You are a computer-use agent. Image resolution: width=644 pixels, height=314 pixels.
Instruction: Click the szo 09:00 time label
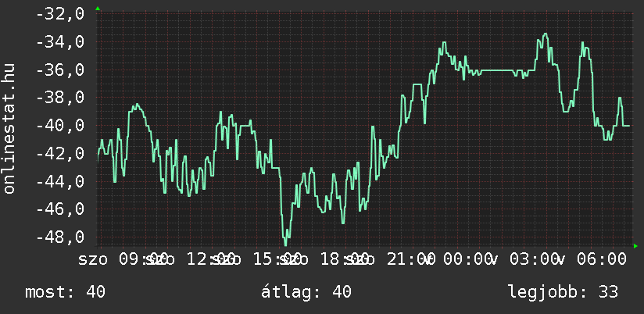pos(123,260)
